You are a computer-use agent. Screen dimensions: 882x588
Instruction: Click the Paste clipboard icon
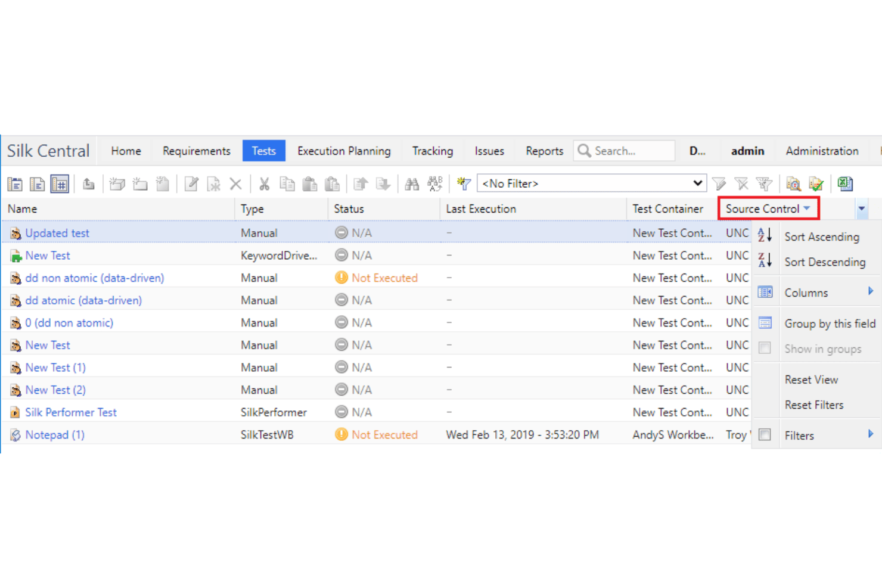click(310, 184)
